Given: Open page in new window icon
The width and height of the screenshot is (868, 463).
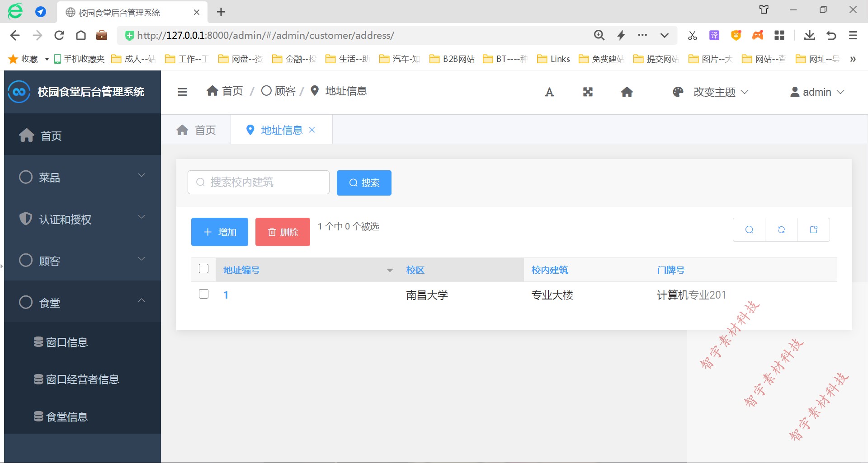Looking at the screenshot, I should [813, 230].
